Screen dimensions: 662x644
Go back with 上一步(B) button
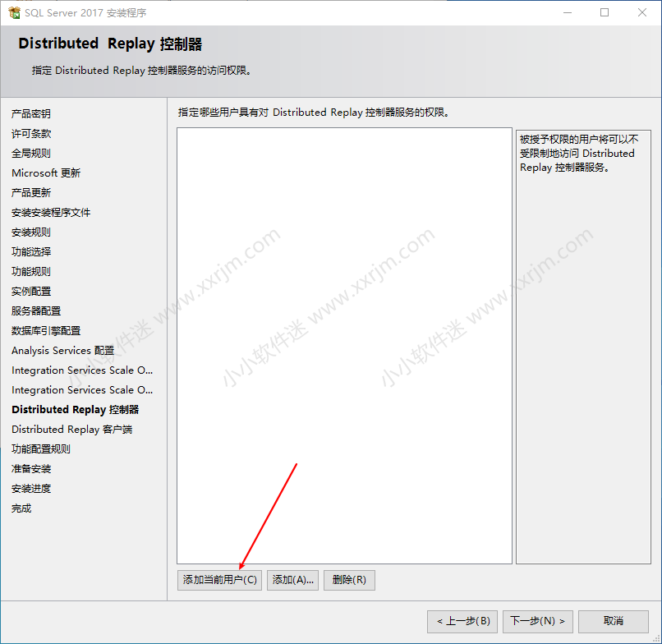click(x=462, y=621)
